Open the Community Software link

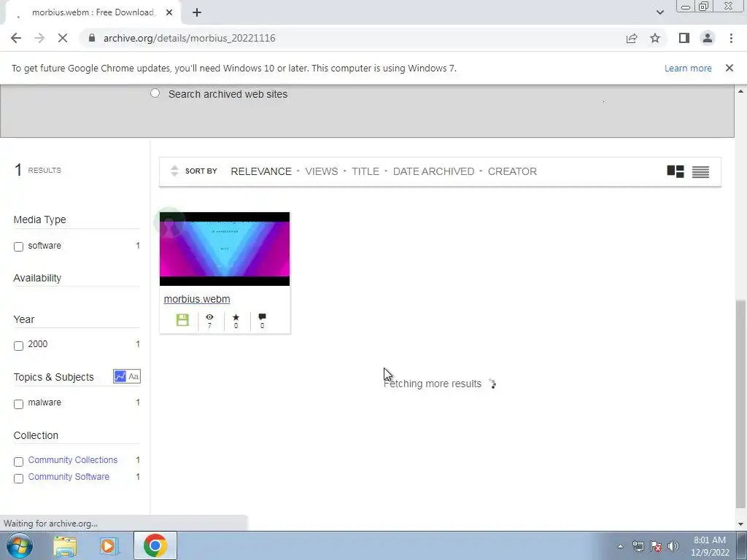point(69,477)
